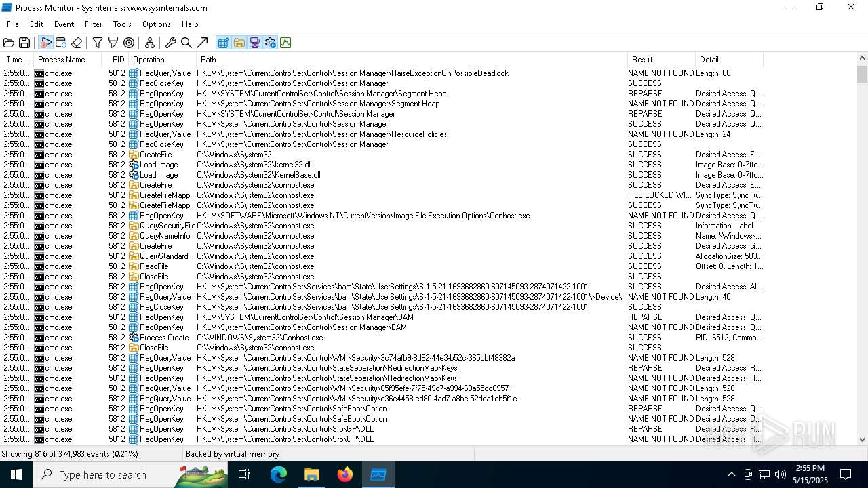Sort by Process Name column header
868x488 pixels.
(68, 60)
